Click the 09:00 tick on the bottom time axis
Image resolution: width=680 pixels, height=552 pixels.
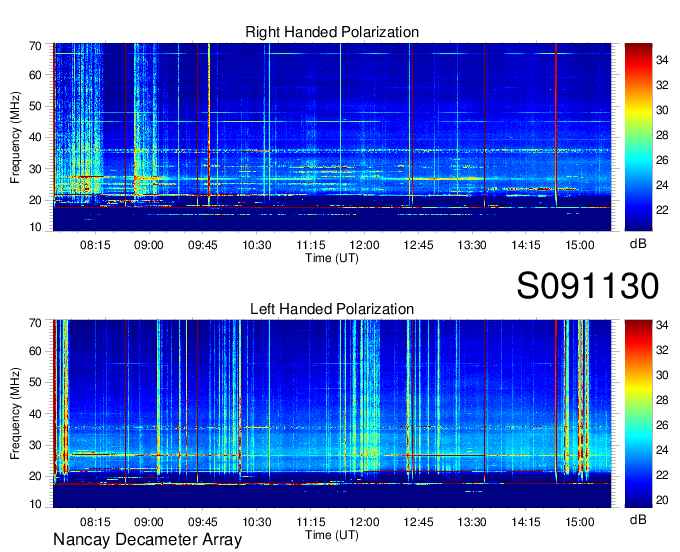tap(149, 522)
